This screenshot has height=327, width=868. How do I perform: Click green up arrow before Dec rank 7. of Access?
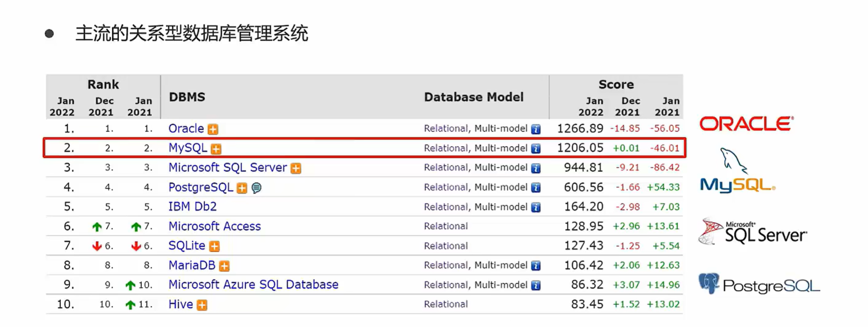coord(97,227)
